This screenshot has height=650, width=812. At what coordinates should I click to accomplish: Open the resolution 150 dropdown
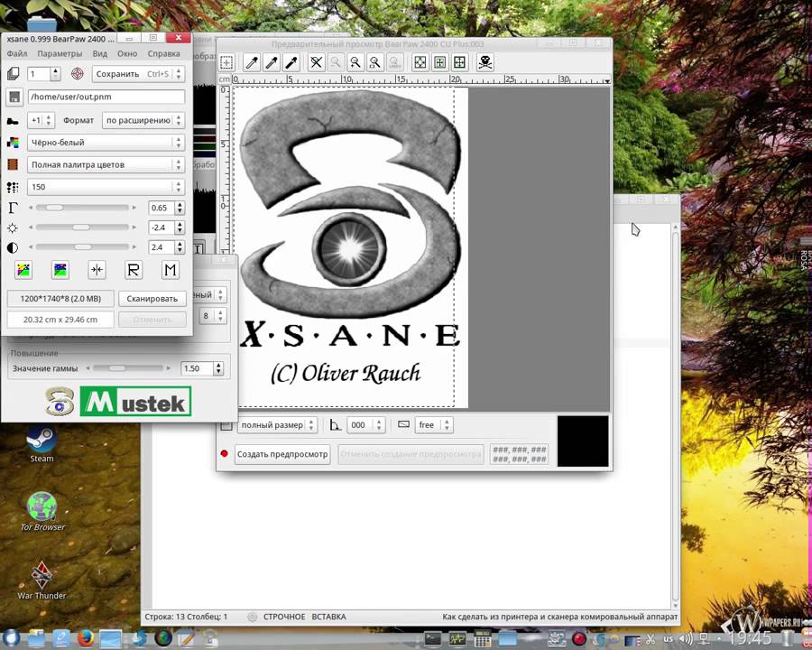(106, 187)
